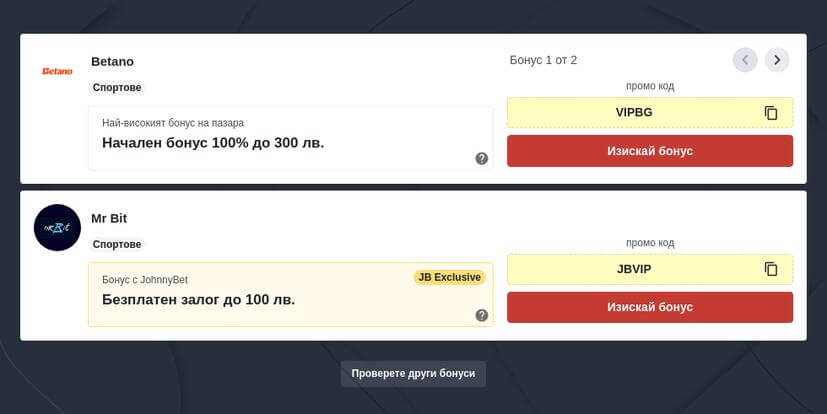Go to next Betano bonus
This screenshot has width=827, height=414.
[x=777, y=60]
